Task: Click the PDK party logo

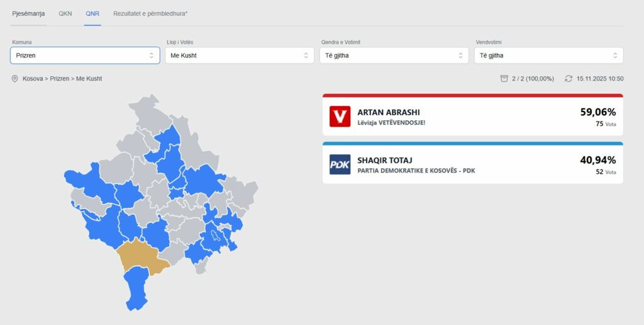Action: point(340,164)
